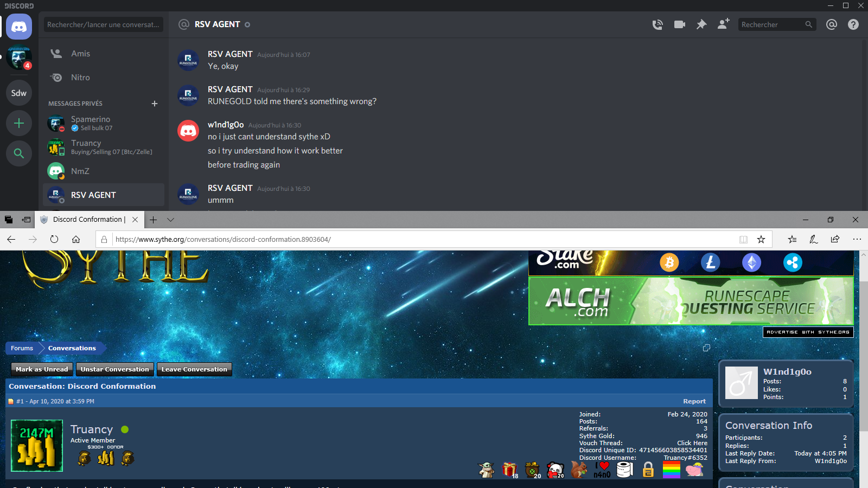The image size is (868, 488).
Task: Open Discord help
Action: pos(853,24)
